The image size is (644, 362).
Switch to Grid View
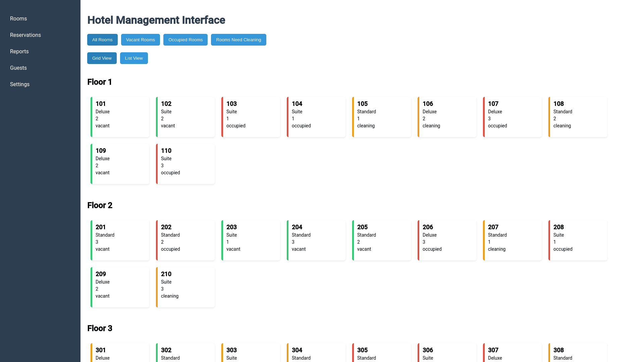click(x=102, y=58)
